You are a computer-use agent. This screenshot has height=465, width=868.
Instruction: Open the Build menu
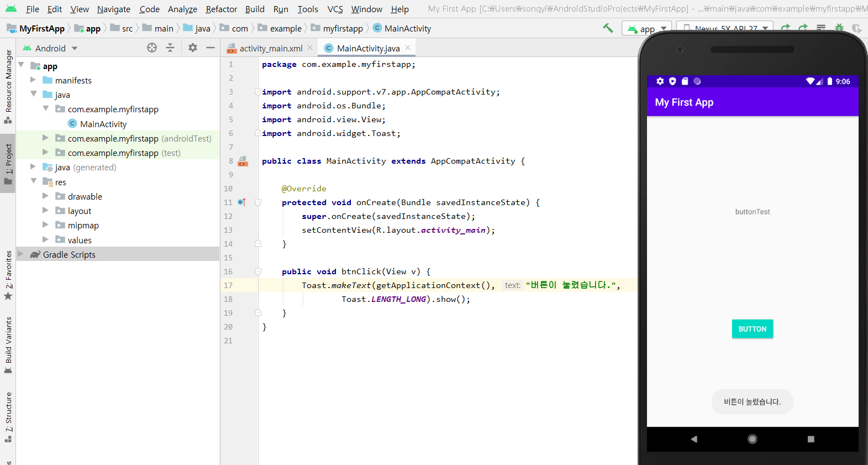point(255,9)
